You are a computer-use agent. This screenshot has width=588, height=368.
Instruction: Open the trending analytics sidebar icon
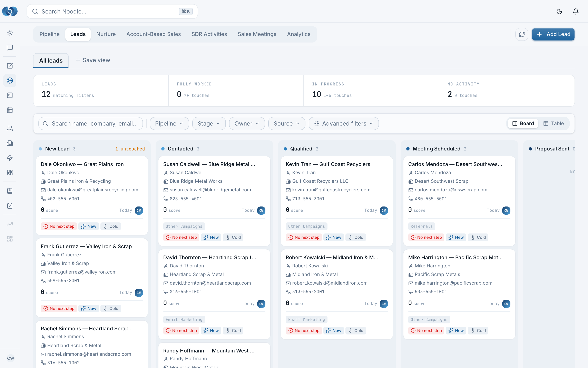(10, 224)
